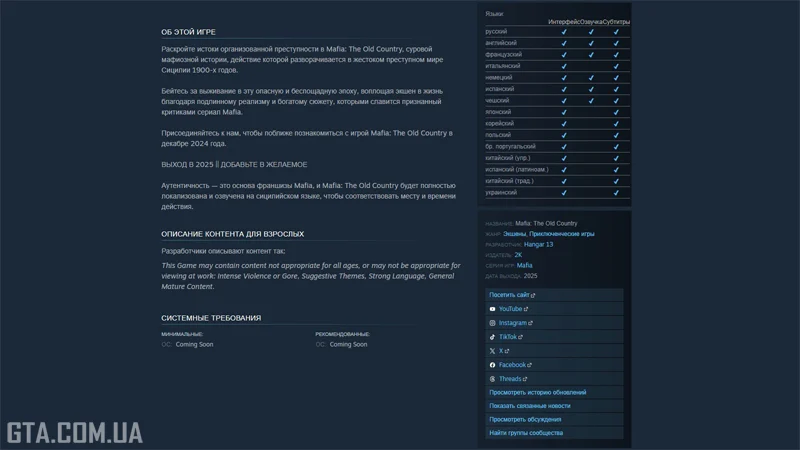Click the РЕКОМЕНДОВАННЫЕ requirements label
Viewport: 800px width, 450px height.
click(342, 334)
